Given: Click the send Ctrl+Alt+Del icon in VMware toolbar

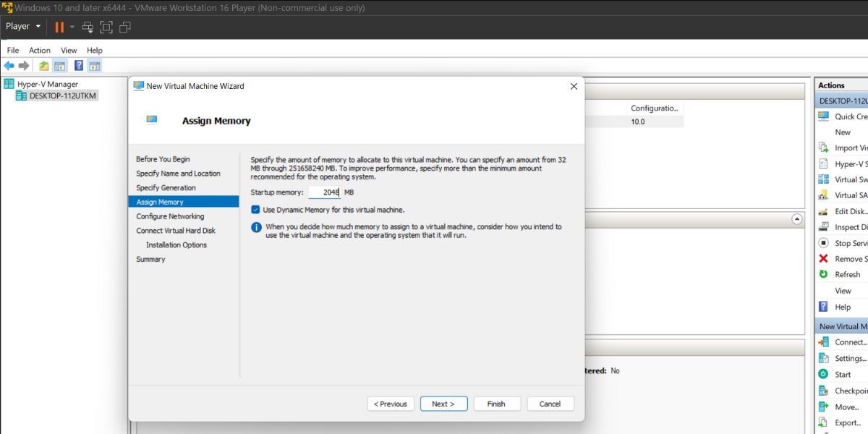Looking at the screenshot, I should point(88,27).
